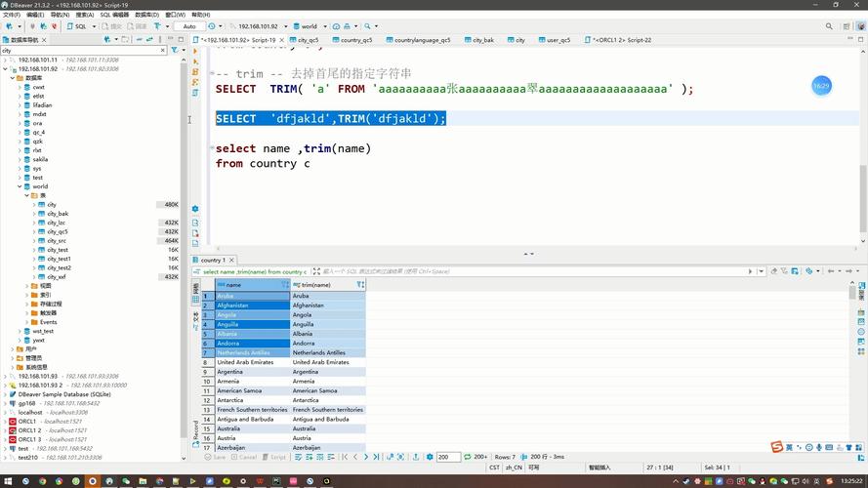Click the blue 16:29 timer badge
The height and width of the screenshot is (488, 868).
(821, 86)
